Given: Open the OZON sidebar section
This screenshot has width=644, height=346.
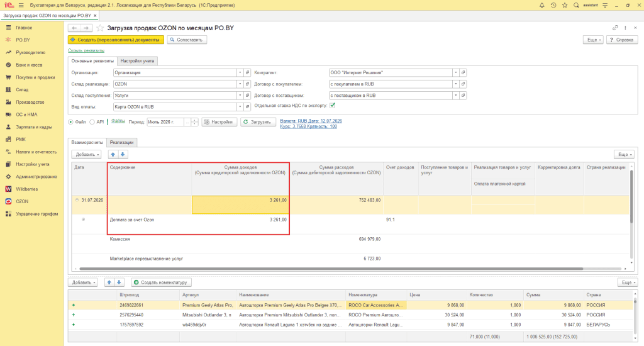Looking at the screenshot, I should pyautogui.click(x=22, y=201).
